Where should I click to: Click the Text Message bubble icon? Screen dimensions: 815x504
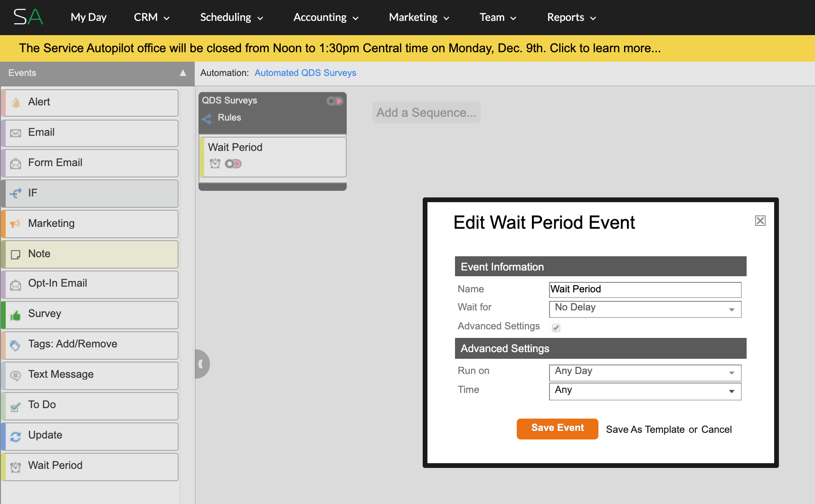(16, 376)
